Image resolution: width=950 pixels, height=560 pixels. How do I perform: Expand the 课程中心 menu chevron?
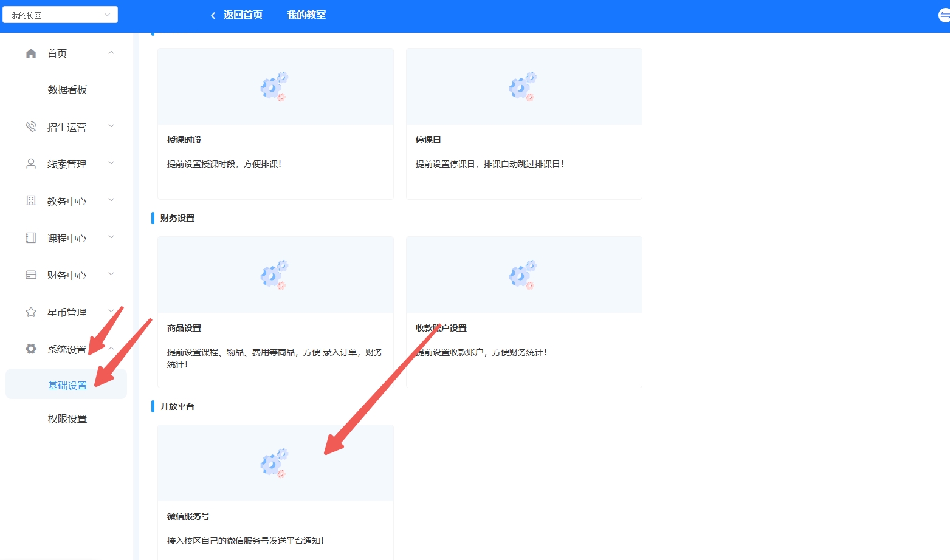(x=111, y=237)
